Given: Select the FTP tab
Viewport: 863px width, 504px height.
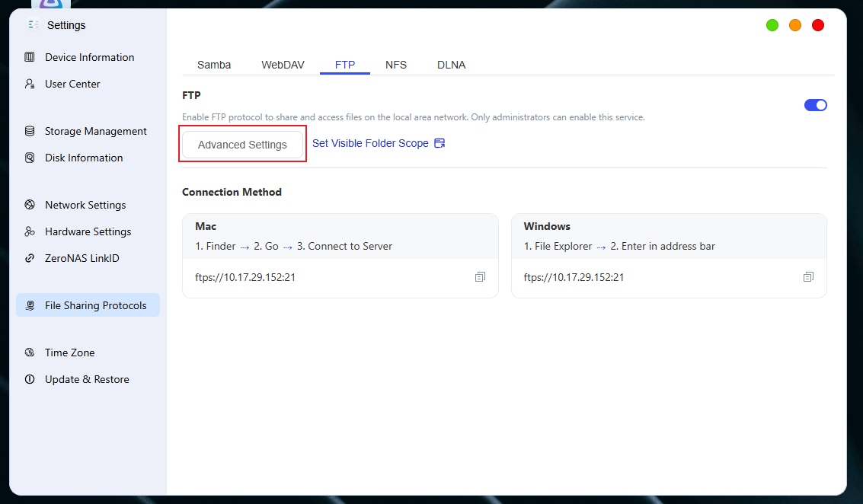Looking at the screenshot, I should coord(345,65).
